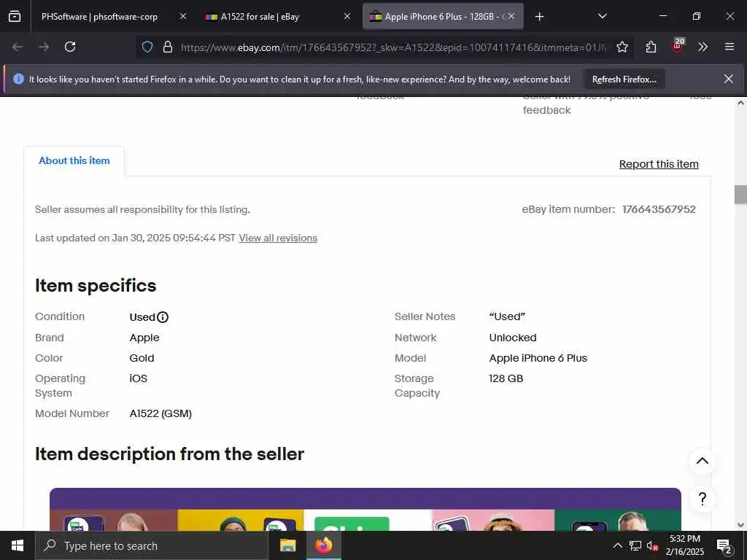Click the blue info icon in the notification
Screen dimensions: 747x560
pos(18,79)
